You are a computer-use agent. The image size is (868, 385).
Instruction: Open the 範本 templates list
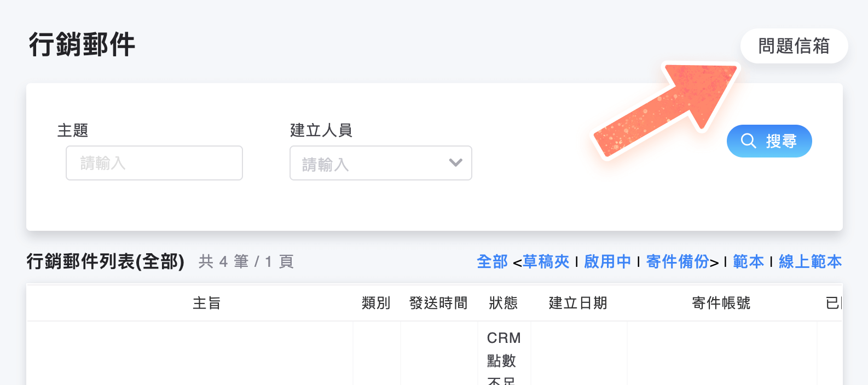[x=748, y=261]
